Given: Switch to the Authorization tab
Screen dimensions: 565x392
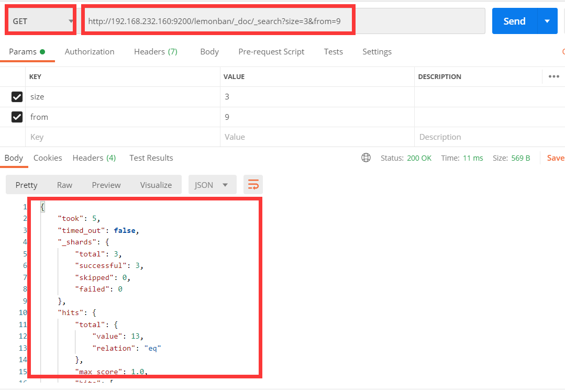Looking at the screenshot, I should tap(90, 52).
